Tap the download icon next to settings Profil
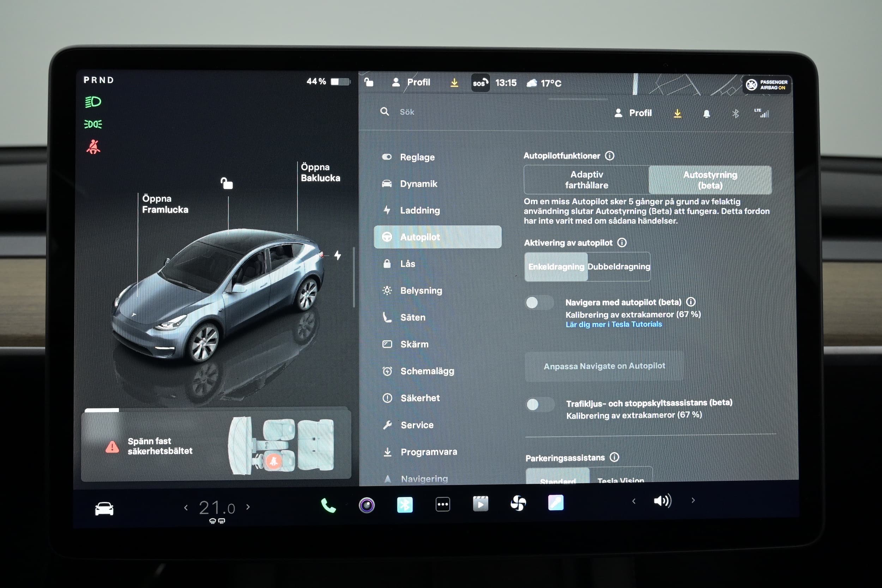 pyautogui.click(x=677, y=113)
